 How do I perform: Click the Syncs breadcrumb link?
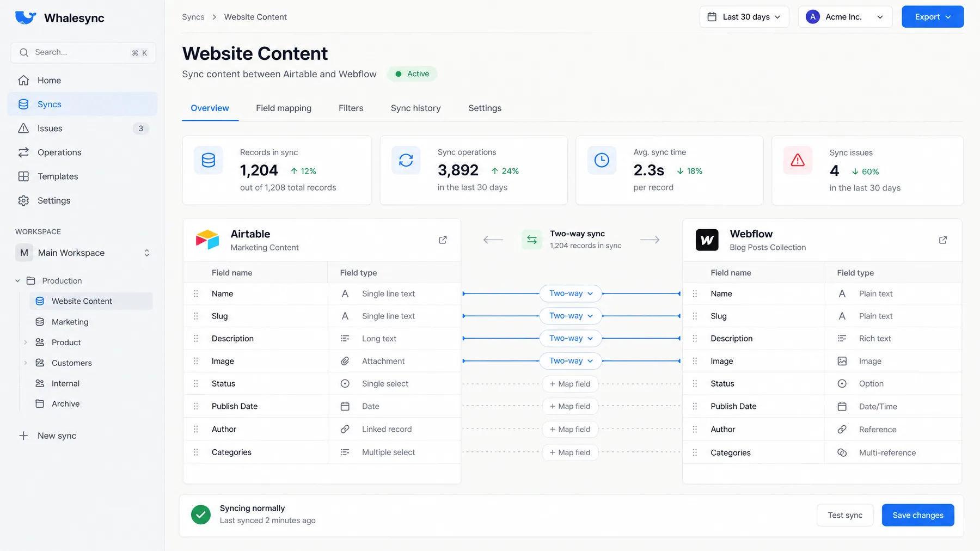point(193,17)
